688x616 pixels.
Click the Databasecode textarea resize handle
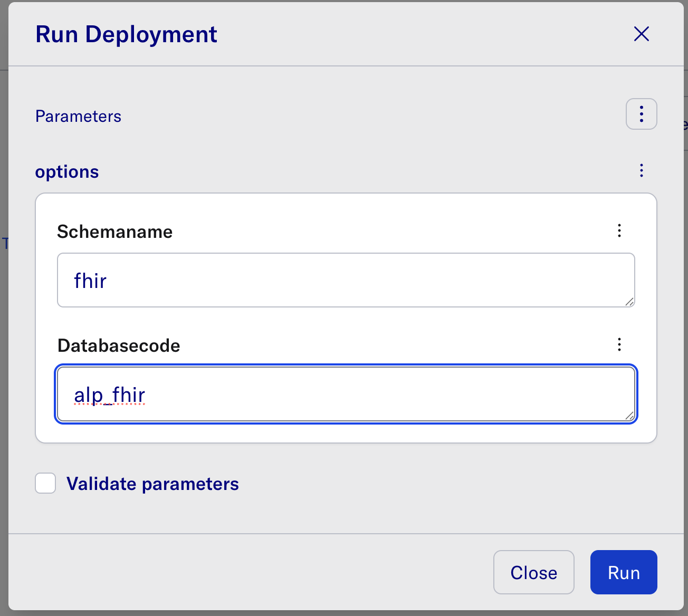click(x=629, y=416)
